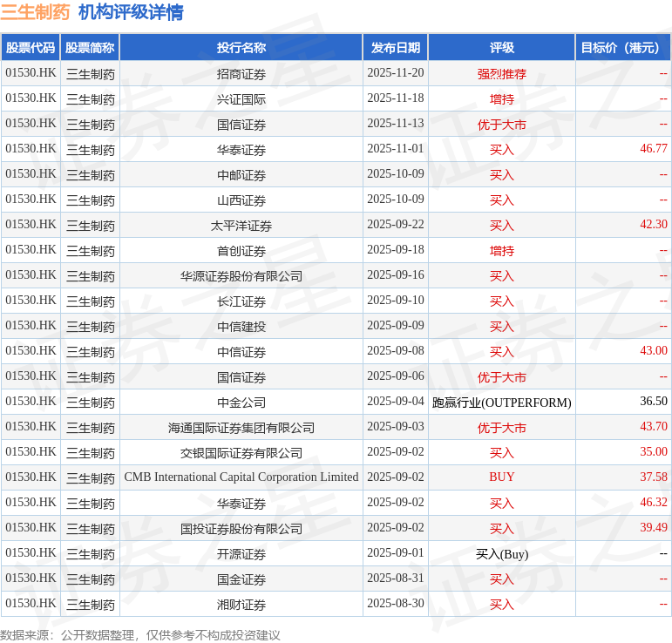The width and height of the screenshot is (672, 643).
Task: Click the 湘财证券 cell
Action: (x=241, y=605)
